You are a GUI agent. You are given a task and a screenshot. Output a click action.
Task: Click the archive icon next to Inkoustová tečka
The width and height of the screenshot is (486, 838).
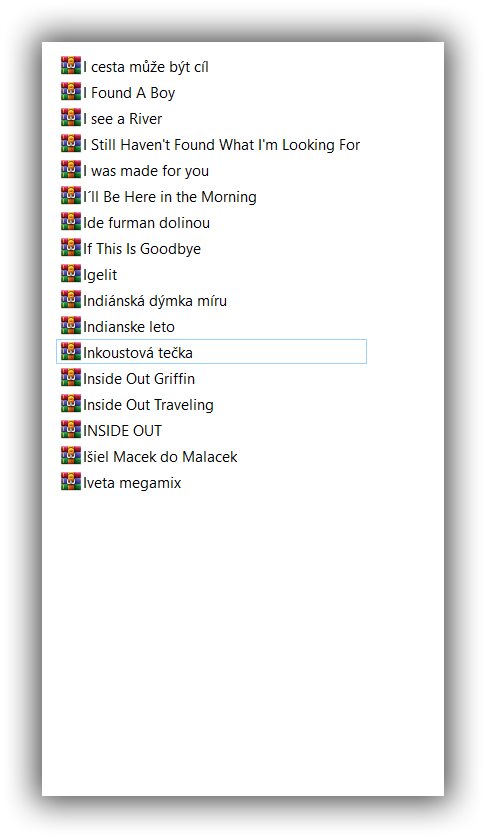point(71,352)
